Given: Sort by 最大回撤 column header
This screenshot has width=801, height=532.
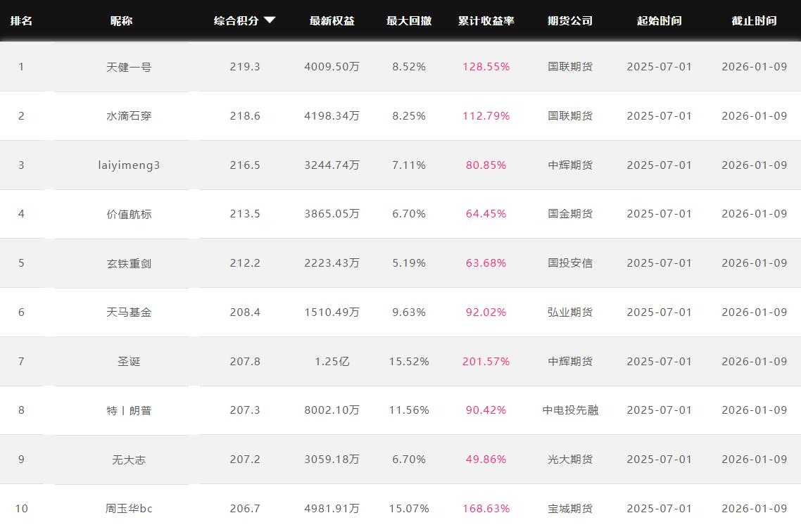Looking at the screenshot, I should pyautogui.click(x=409, y=20).
